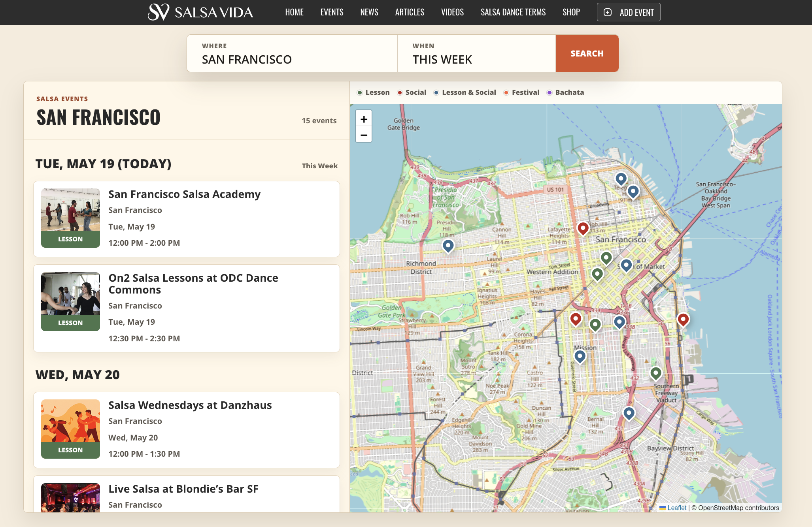
Task: Select blue marker under the Mission label
Action: pyautogui.click(x=580, y=357)
